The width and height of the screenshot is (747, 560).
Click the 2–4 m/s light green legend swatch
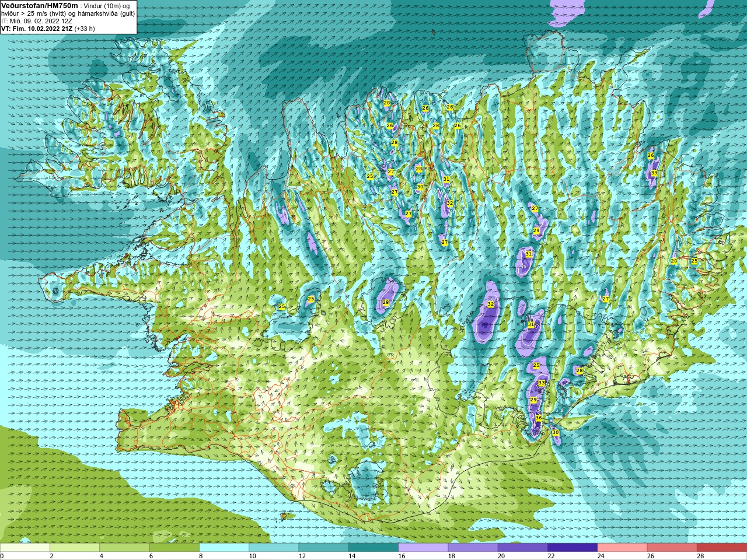click(75, 547)
